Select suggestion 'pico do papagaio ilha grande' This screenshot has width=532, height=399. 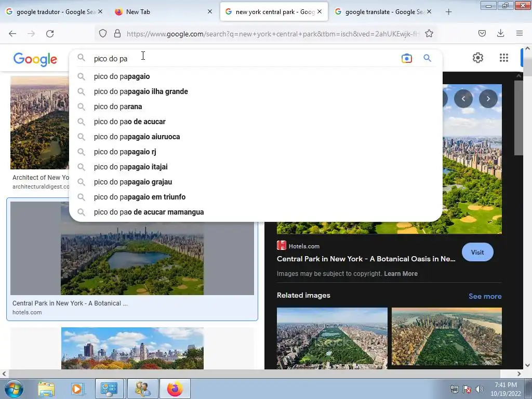(x=256, y=91)
